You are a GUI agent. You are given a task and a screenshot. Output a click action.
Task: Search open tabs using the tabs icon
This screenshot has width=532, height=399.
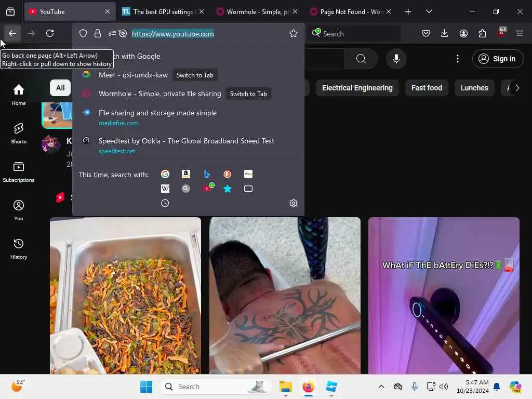coord(248,189)
